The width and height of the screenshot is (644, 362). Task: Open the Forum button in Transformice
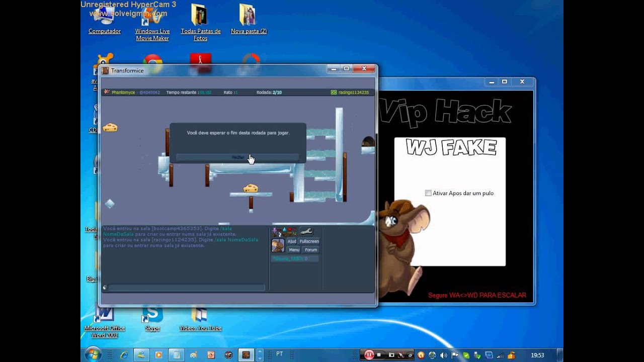tap(311, 250)
